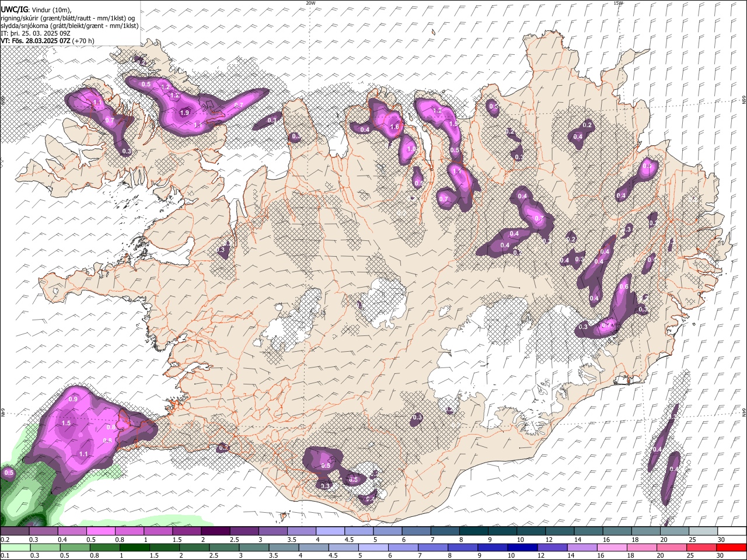
Task: Click the 0.6 value in the eastern cell
Action: point(624,287)
